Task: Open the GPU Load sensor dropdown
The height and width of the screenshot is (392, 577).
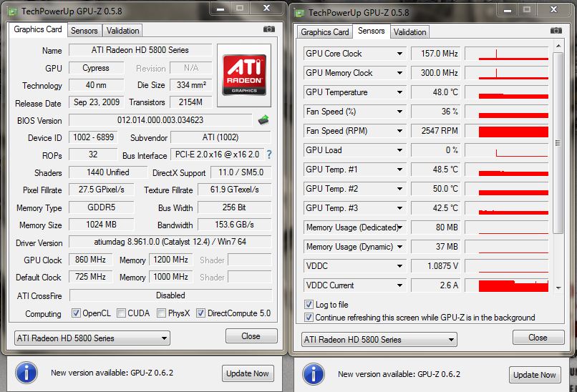Action: point(399,150)
